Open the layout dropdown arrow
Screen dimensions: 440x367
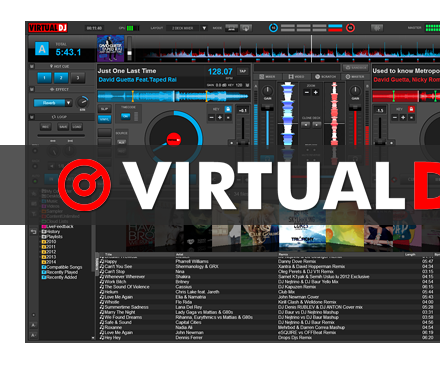pyautogui.click(x=204, y=28)
